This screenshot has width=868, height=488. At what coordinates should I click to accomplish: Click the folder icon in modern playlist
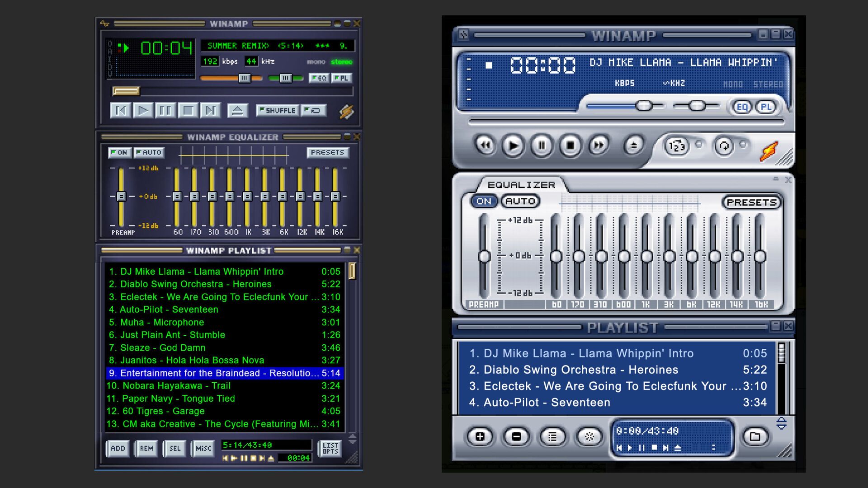pos(755,436)
